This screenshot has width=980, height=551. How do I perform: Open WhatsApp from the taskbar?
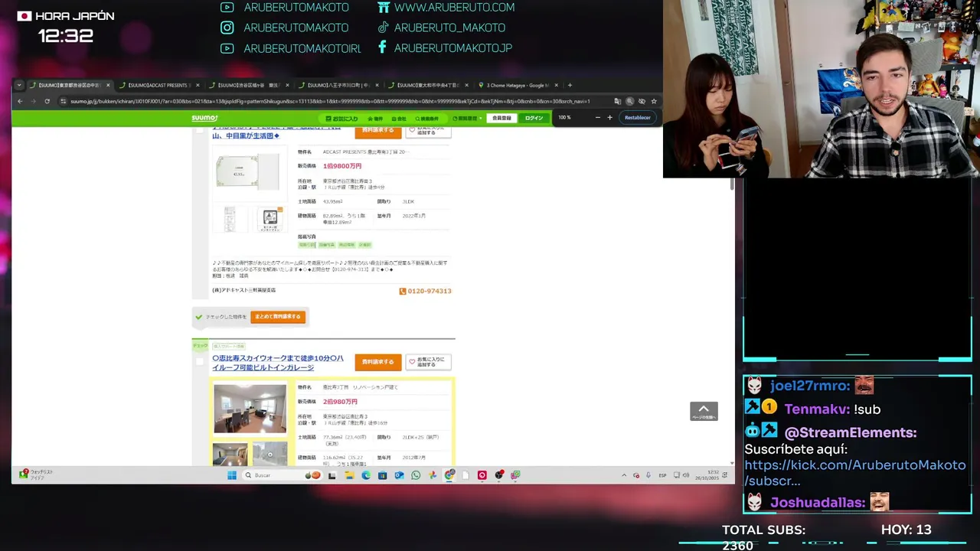[416, 475]
